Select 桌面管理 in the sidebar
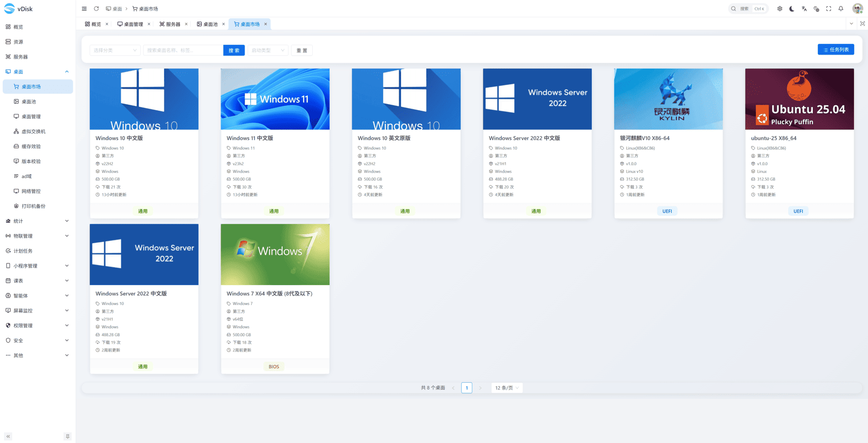This screenshot has width=868, height=443. 38,116
